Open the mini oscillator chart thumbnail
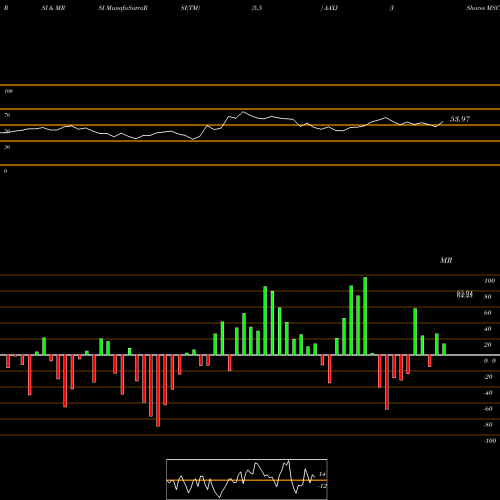Image resolution: width=500 pixels, height=500 pixels. (x=247, y=479)
